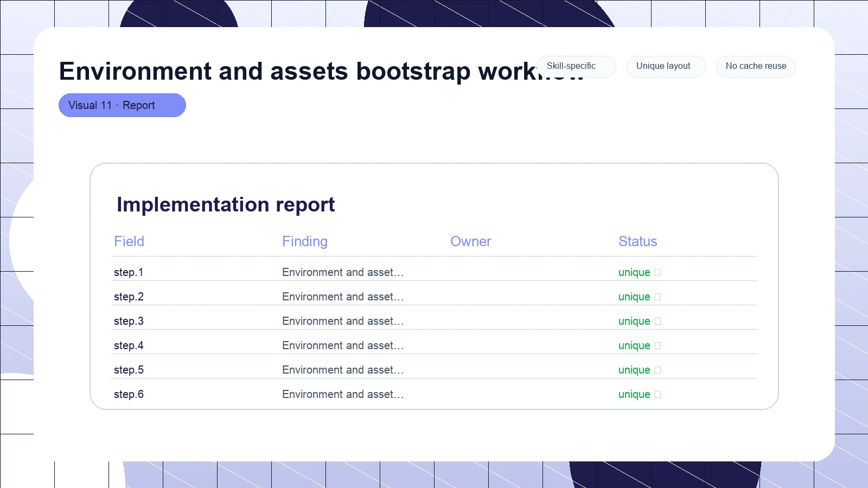Image resolution: width=868 pixels, height=488 pixels.
Task: Select the step.3 field cell
Action: click(129, 321)
